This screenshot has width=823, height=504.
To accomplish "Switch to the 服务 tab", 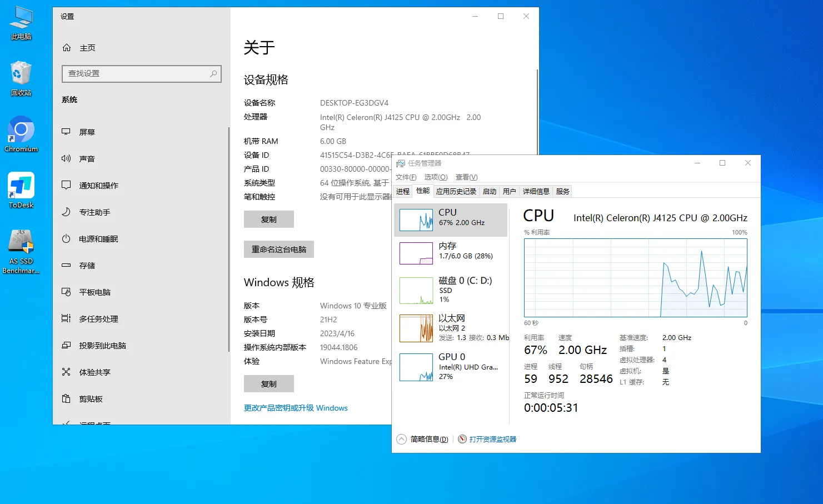I will point(563,191).
